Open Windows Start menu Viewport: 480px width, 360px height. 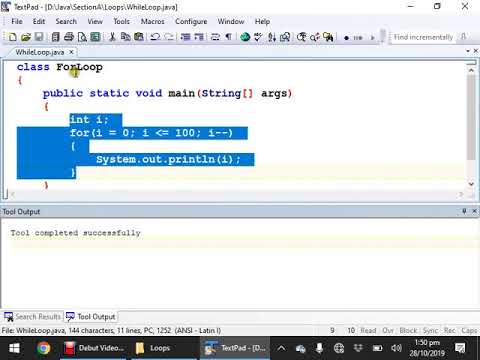(x=14, y=348)
